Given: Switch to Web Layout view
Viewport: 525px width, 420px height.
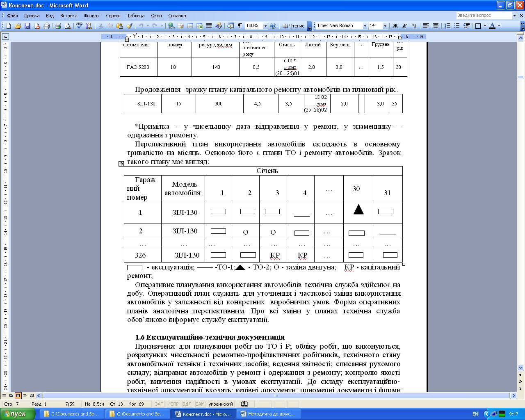Looking at the screenshot, I should coord(11,396).
